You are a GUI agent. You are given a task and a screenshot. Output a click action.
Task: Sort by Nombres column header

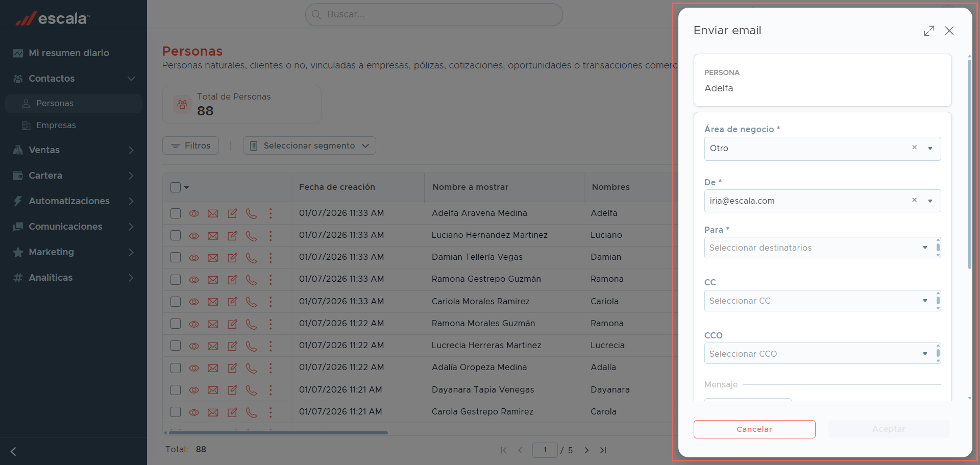coord(610,187)
